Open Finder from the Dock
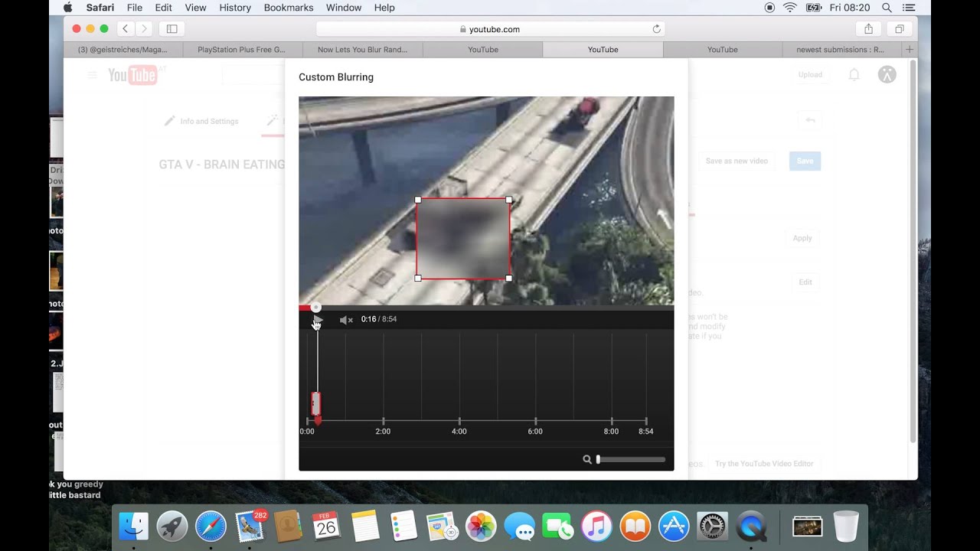The image size is (980, 551). 134,527
